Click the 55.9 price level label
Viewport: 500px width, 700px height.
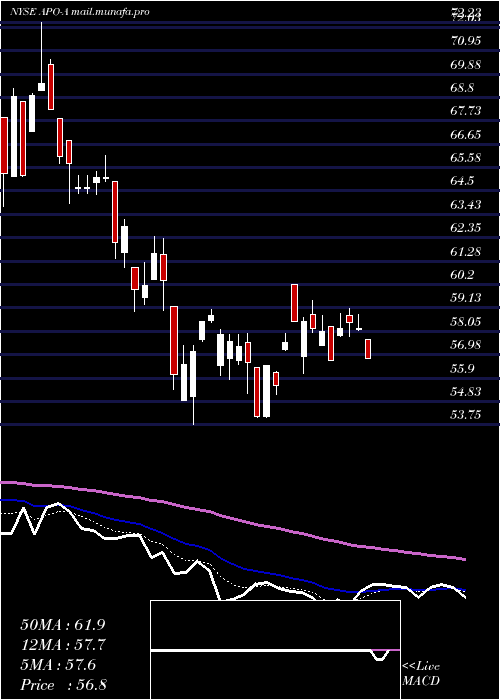click(462, 368)
